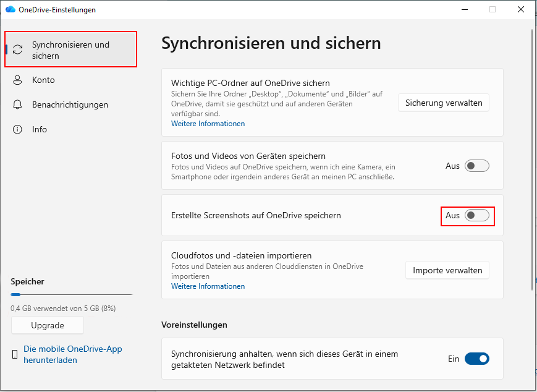Click the storage usage progress bar

[72, 294]
